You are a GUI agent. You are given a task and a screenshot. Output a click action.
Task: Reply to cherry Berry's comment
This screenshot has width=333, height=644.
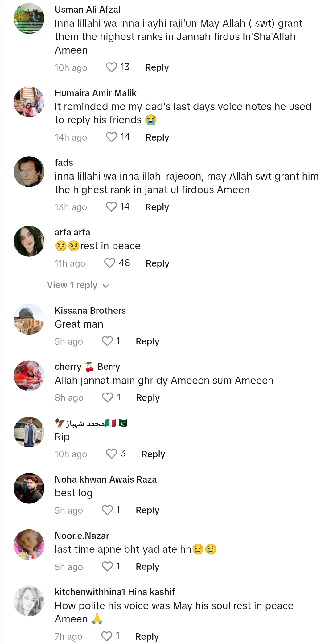coord(148,398)
